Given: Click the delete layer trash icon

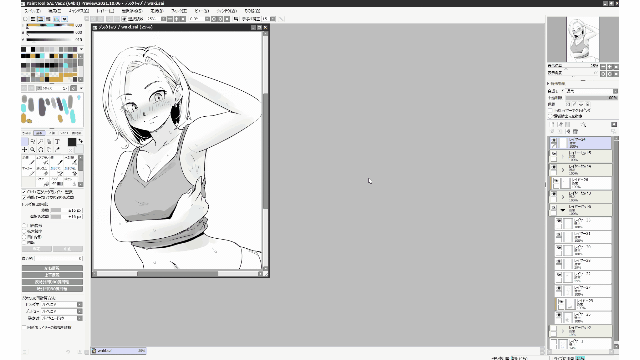Looking at the screenshot, I should pyautogui.click(x=576, y=131).
